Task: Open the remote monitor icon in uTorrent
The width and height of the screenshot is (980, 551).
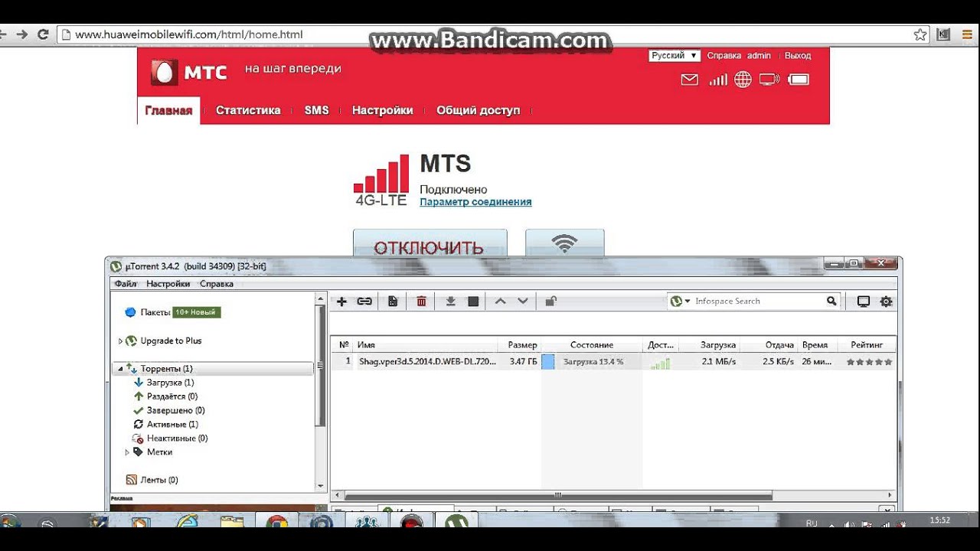Action: coord(863,302)
